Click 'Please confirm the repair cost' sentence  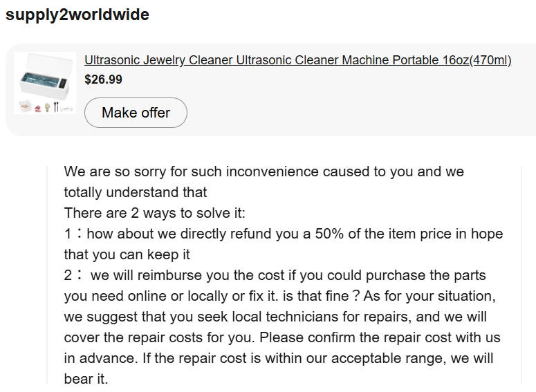pyautogui.click(x=380, y=337)
